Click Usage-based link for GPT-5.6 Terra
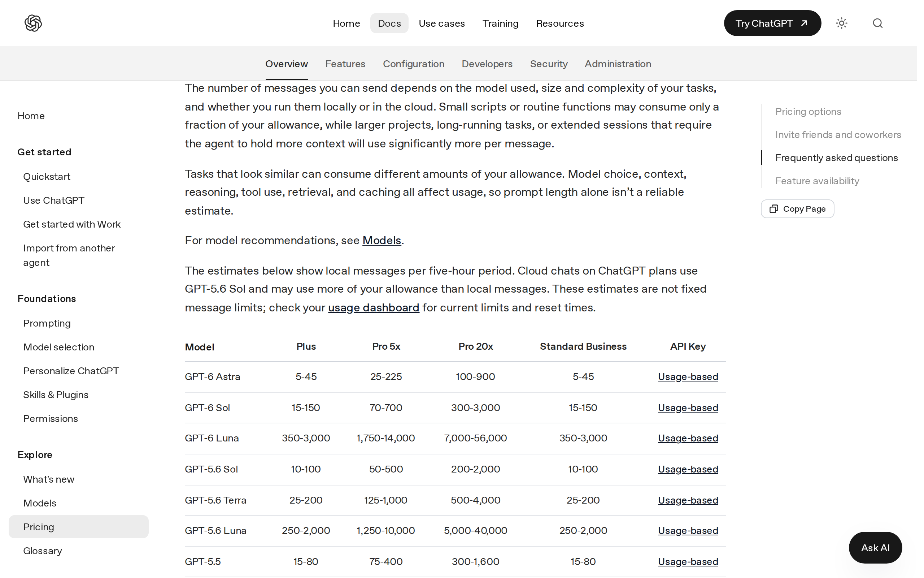Screen dimensions: 924x578 click(688, 500)
